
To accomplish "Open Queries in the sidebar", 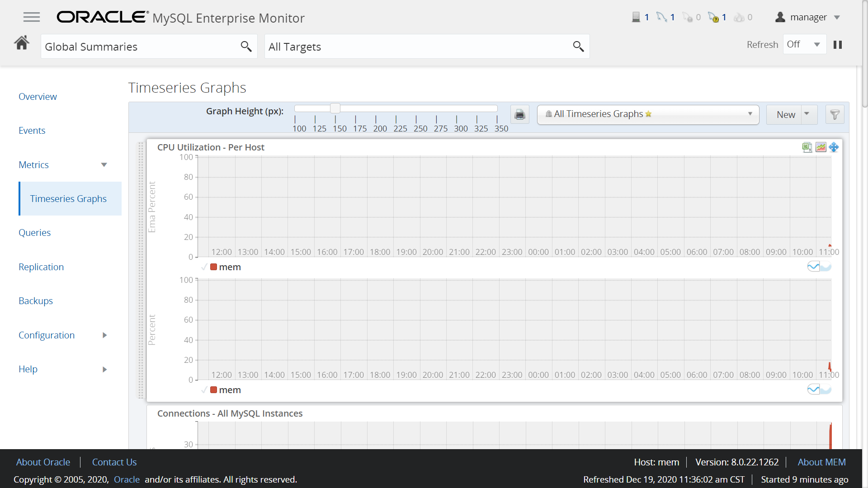I will point(34,233).
